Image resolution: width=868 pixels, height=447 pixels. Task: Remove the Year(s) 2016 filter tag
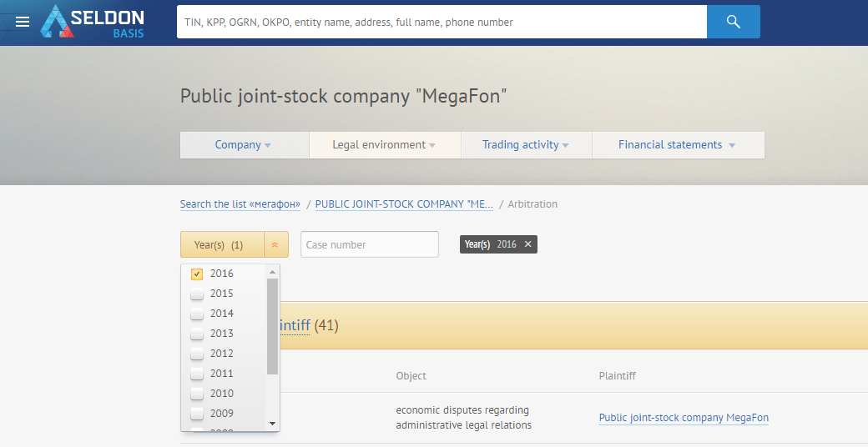click(527, 244)
